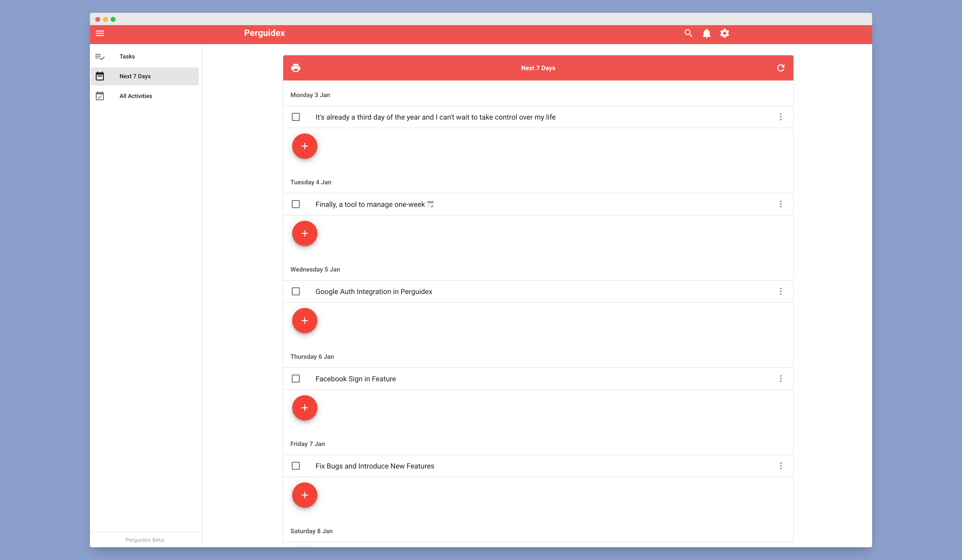Add a task under Wednesday 5 Jan

point(304,321)
